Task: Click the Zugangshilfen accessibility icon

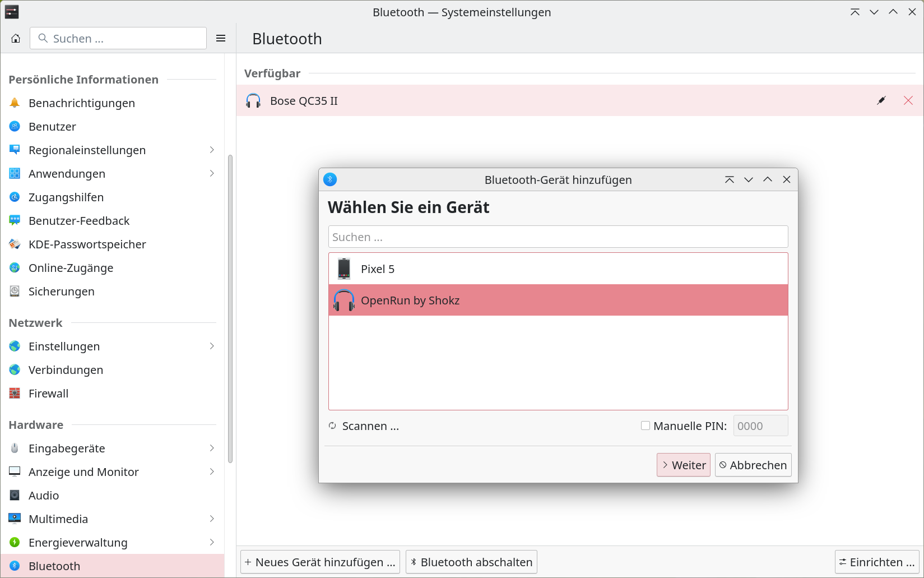Action: click(x=15, y=197)
